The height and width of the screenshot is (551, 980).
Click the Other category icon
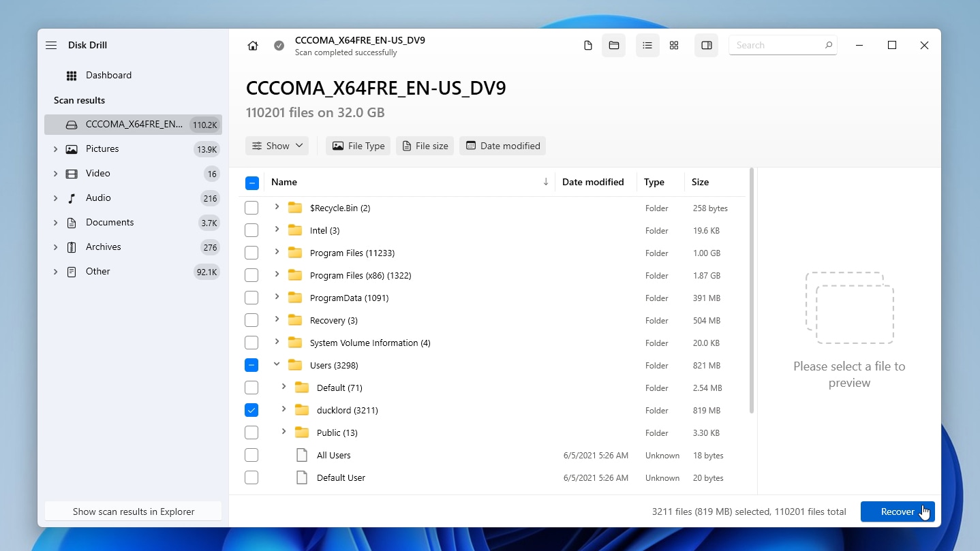(x=72, y=272)
